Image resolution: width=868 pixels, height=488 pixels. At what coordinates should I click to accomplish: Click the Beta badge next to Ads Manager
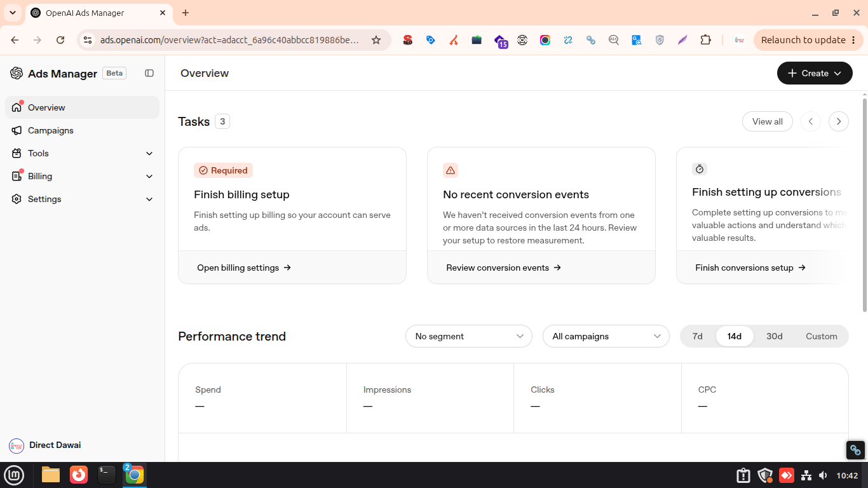click(x=114, y=73)
